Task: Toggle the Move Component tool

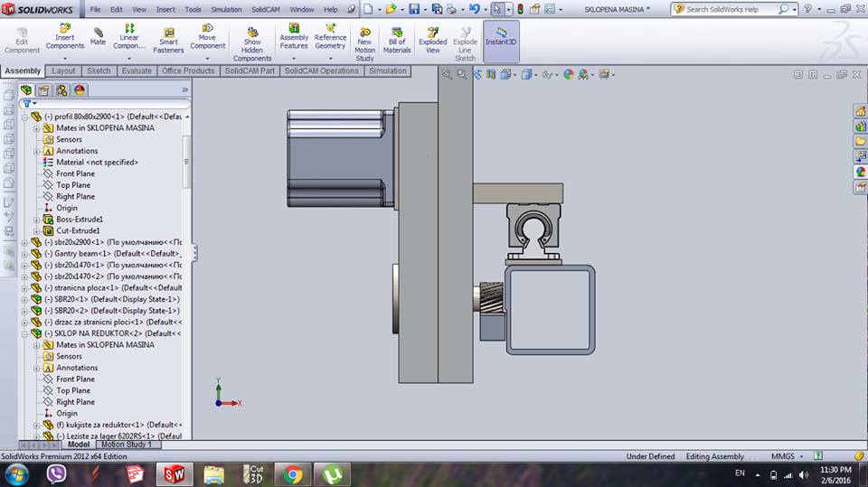Action: [x=207, y=36]
